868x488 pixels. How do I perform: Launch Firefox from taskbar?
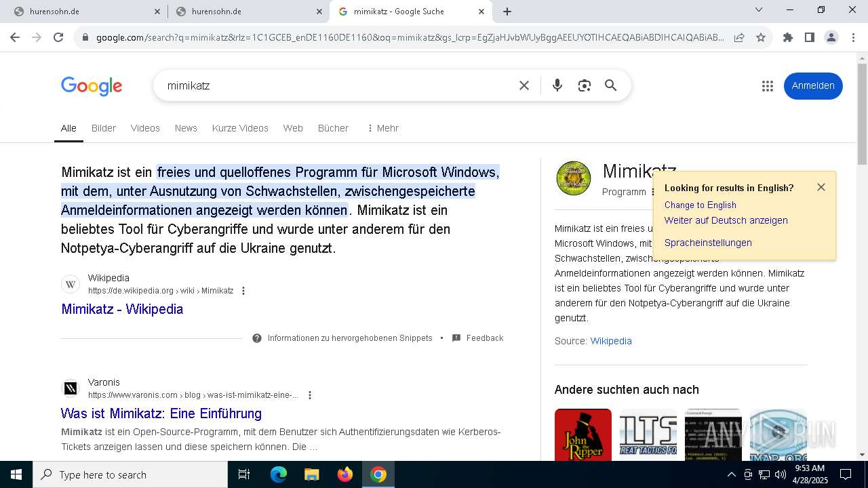tap(344, 474)
